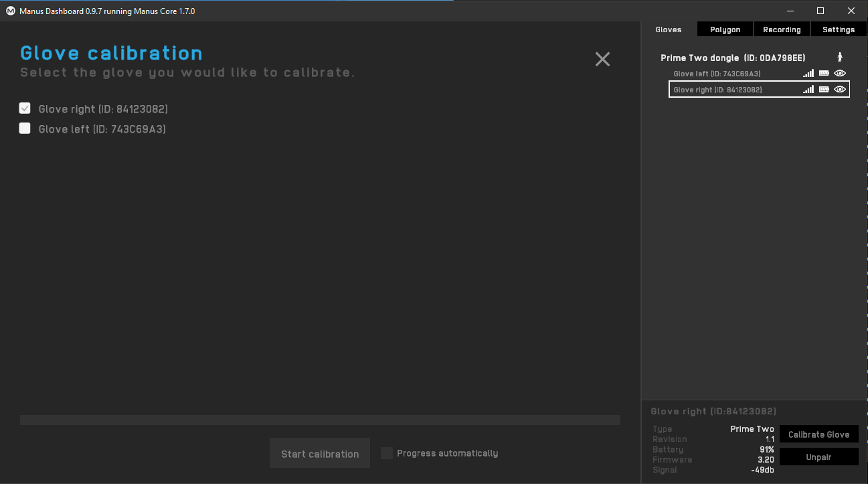868x484 pixels.
Task: Go to the Settings tab
Action: tap(838, 29)
